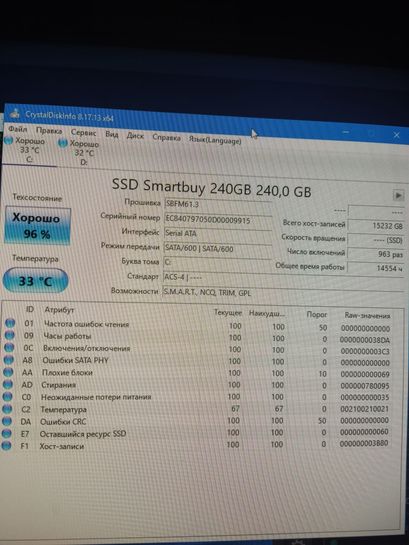Screen dimensions: 409x545
Task: Select the Неожиданные потери питания row text
Action: (x=96, y=397)
